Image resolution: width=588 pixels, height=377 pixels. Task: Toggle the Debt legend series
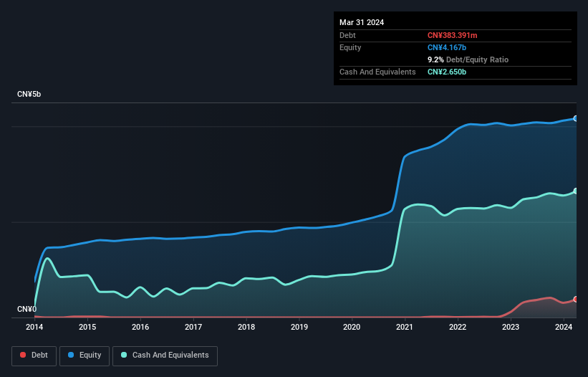pos(33,355)
